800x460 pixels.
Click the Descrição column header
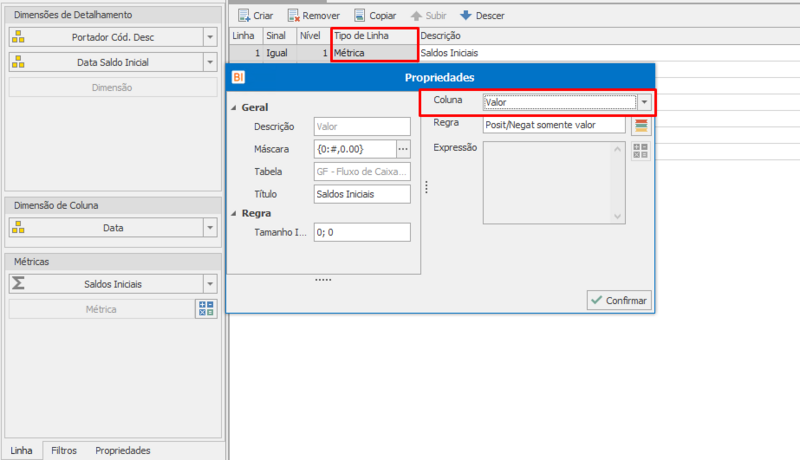[610, 36]
